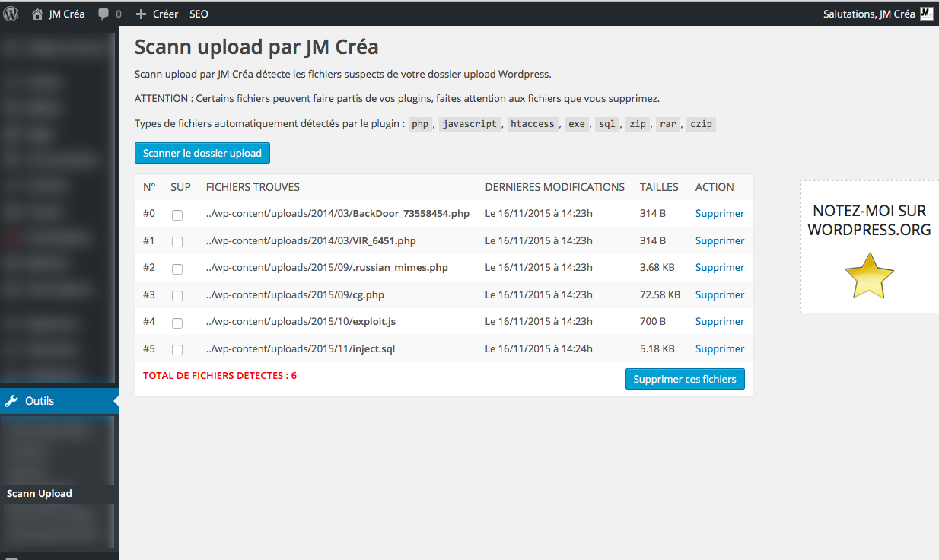
Task: Click Supprimer in the inject.sql row
Action: coord(720,348)
